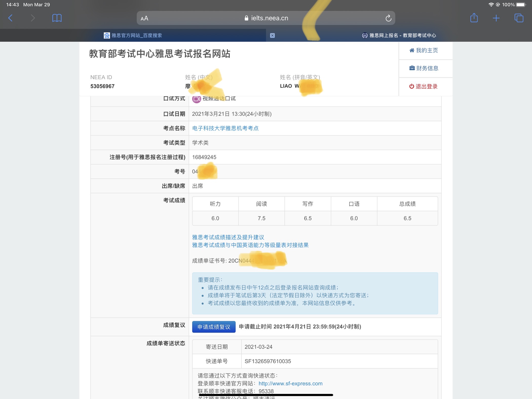Click the back navigation arrow in Safari
The image size is (532, 399).
point(10,18)
